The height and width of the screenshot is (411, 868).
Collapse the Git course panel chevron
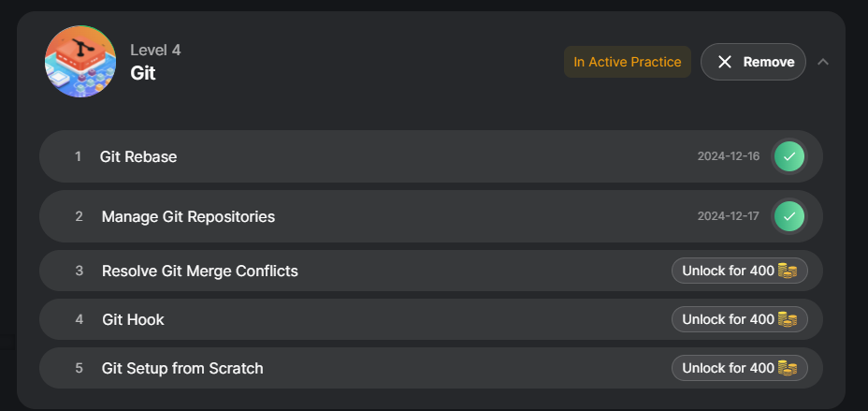[823, 62]
